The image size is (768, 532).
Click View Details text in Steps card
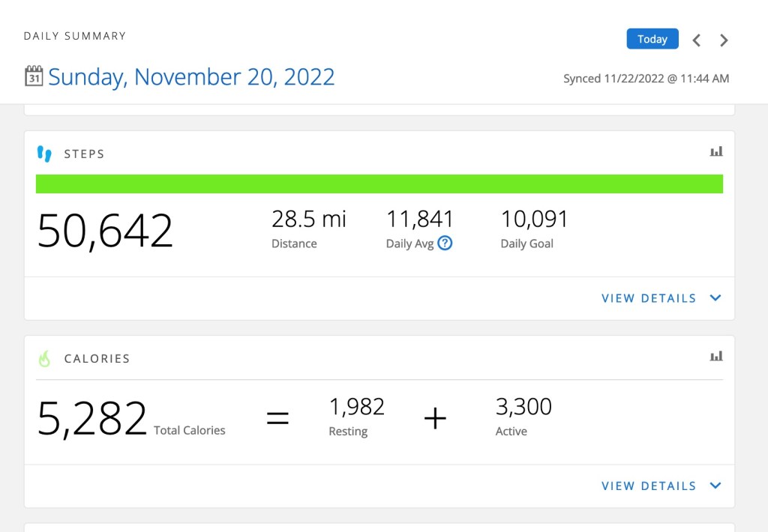[649, 298]
